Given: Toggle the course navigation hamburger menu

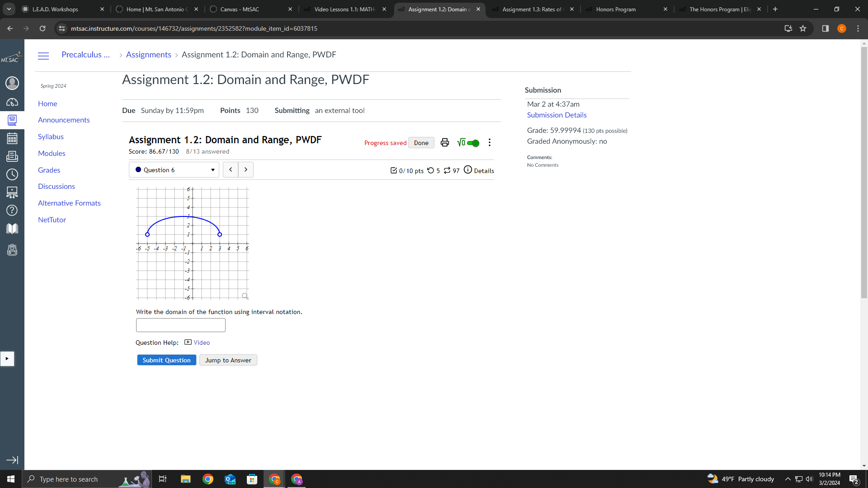Looking at the screenshot, I should tap(43, 56).
